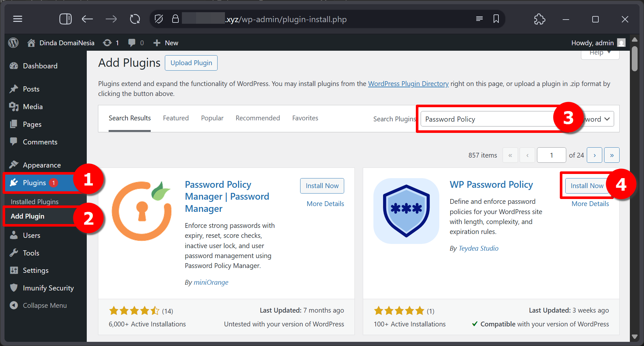
Task: Open reader view icon in address bar
Action: click(479, 19)
